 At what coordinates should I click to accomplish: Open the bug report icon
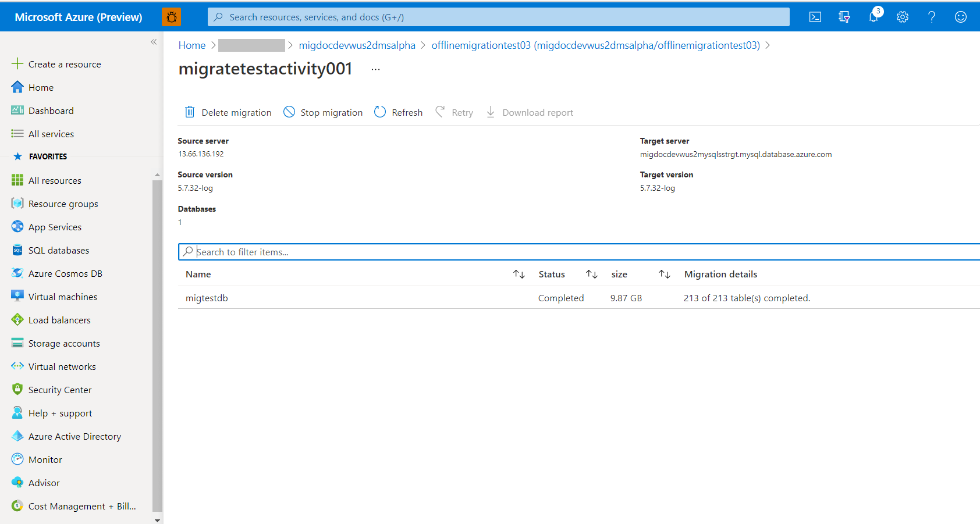coord(171,17)
